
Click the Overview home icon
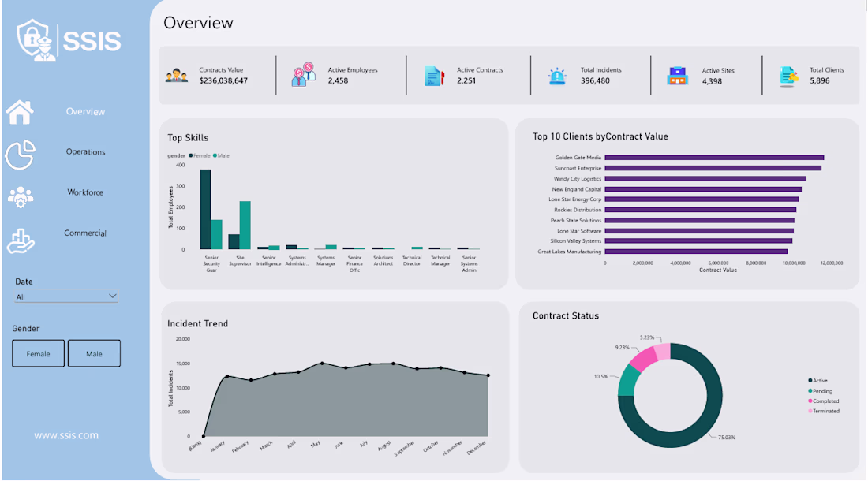[20, 112]
